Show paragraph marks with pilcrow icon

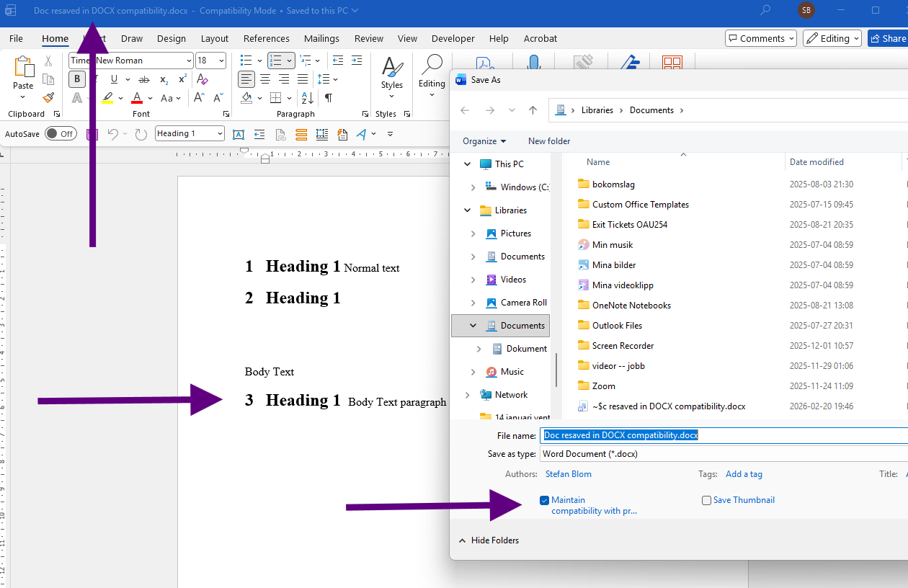328,98
